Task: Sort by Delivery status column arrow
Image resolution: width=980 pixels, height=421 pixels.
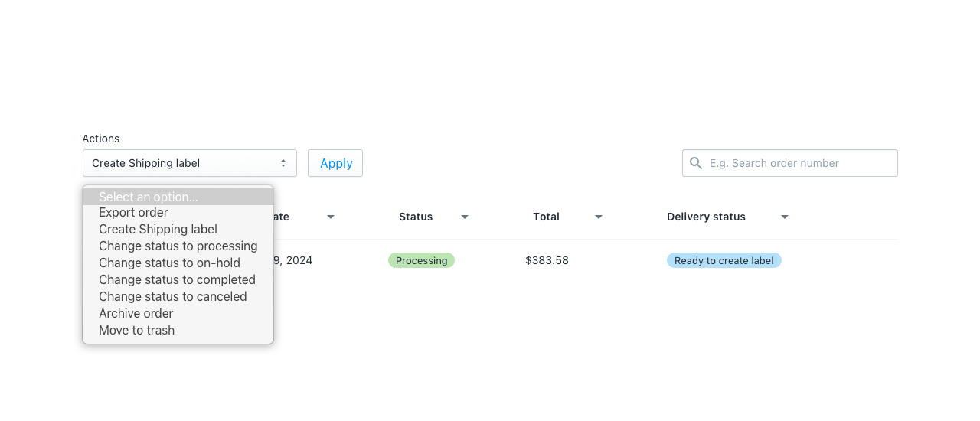Action: 785,217
